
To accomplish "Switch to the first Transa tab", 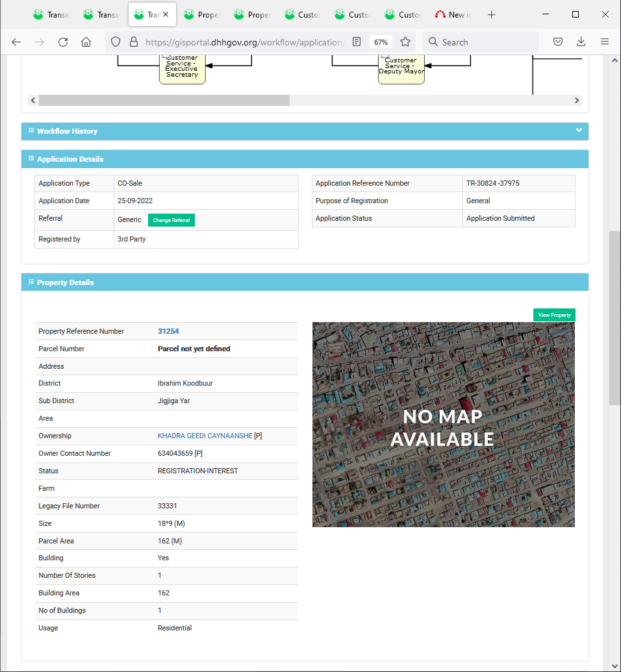I will pyautogui.click(x=51, y=14).
